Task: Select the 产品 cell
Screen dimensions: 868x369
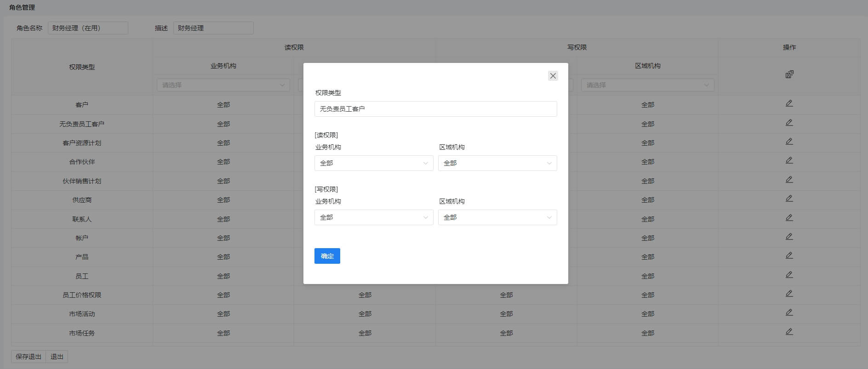Action: 82,257
